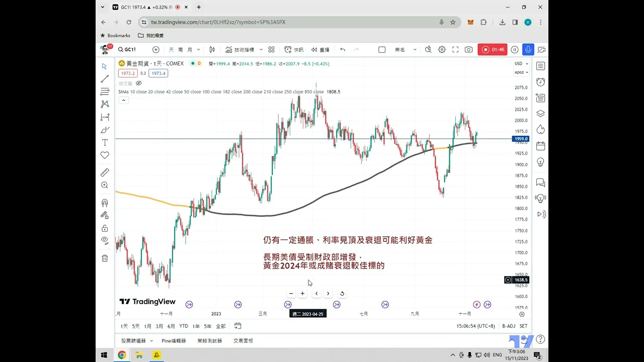The image size is (644, 362).
Task: Open the heart favorites icon tool
Action: click(x=105, y=155)
